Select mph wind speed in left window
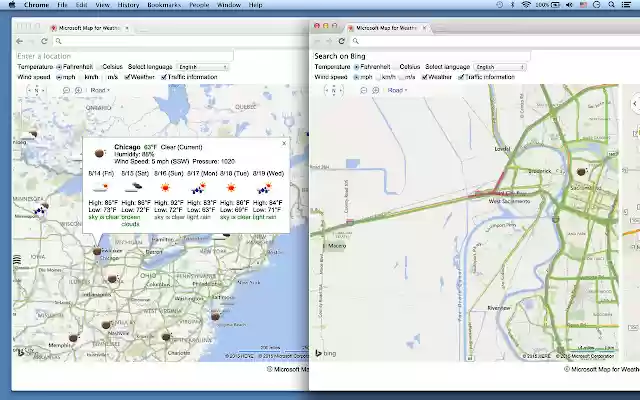Image resolution: width=640 pixels, height=400 pixels. point(59,77)
